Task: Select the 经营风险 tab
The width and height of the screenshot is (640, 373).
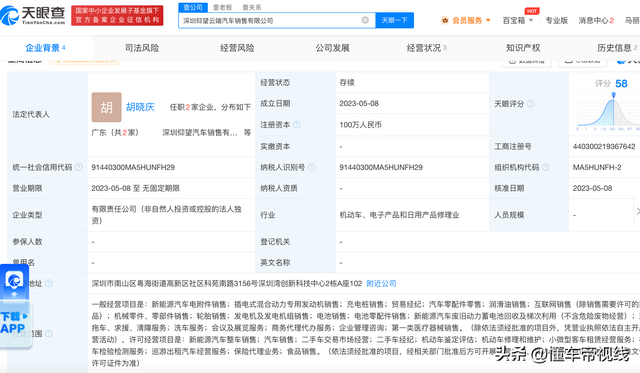Action: [237, 48]
